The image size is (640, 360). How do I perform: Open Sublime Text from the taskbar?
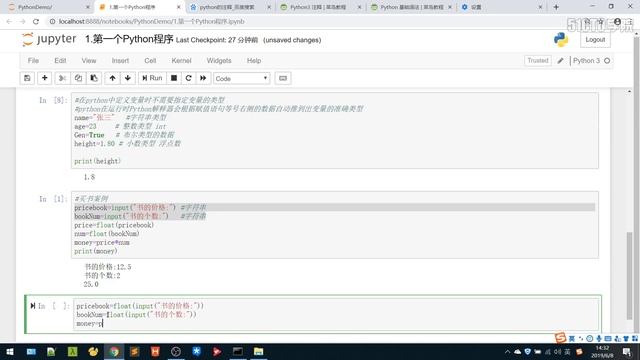[135, 351]
